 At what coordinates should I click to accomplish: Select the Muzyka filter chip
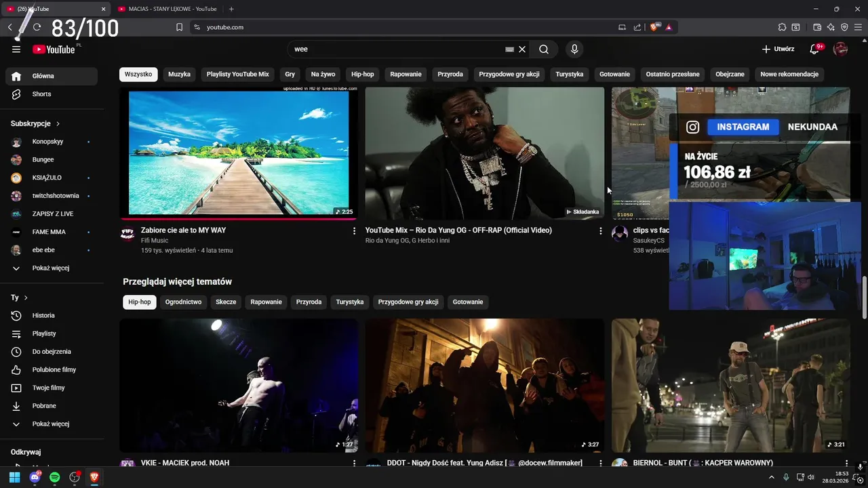(x=180, y=74)
